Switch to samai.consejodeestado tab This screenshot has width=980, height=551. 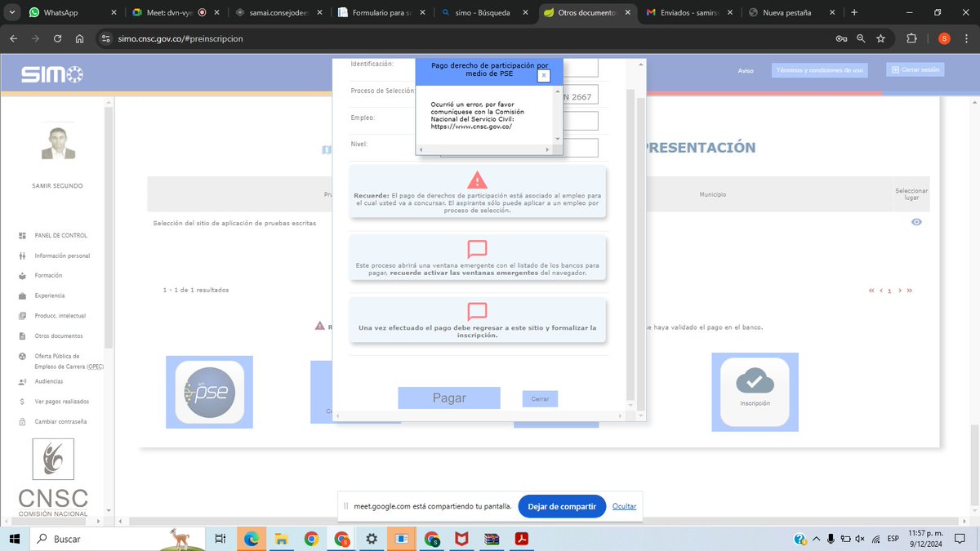[x=278, y=13]
